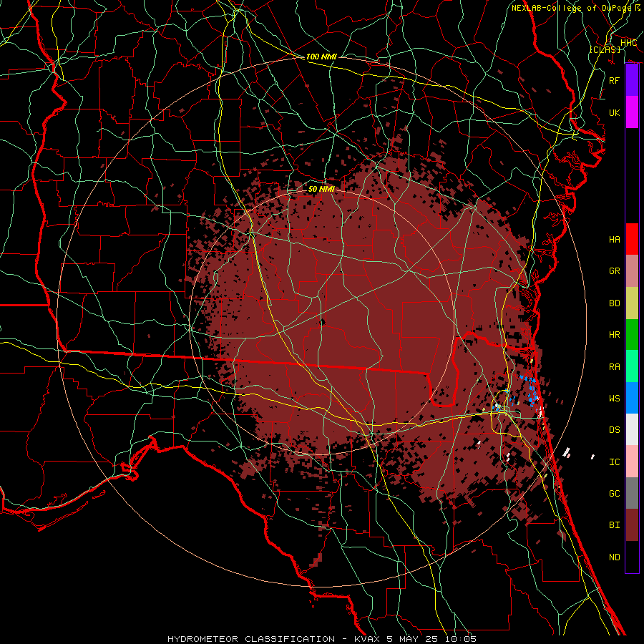Image resolution: width=644 pixels, height=644 pixels.
Task: Click the BD legend label
Action: [x=615, y=303]
